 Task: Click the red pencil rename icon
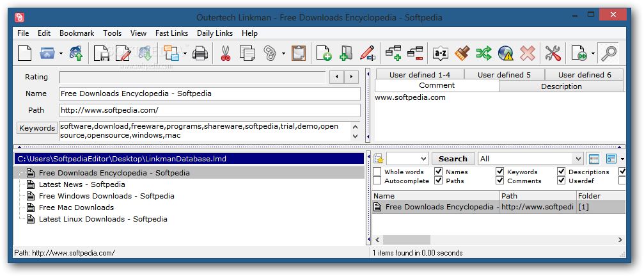point(367,53)
